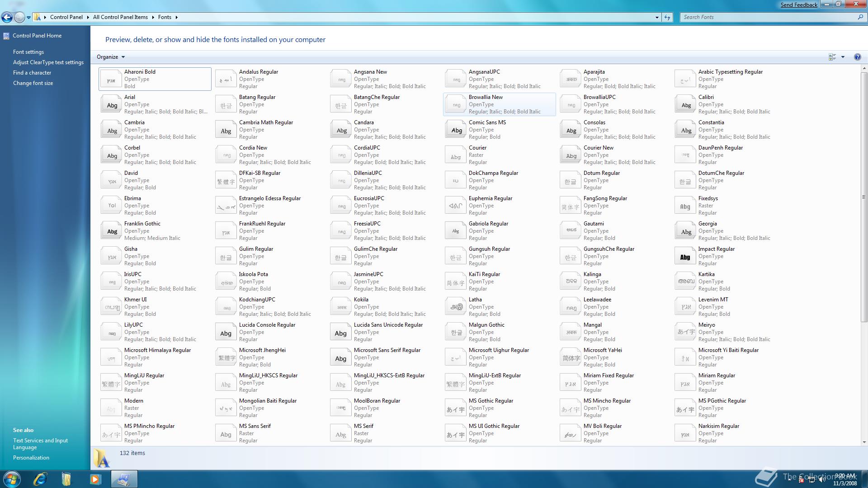Open the Help question mark icon
This screenshot has height=488, width=868.
[857, 57]
